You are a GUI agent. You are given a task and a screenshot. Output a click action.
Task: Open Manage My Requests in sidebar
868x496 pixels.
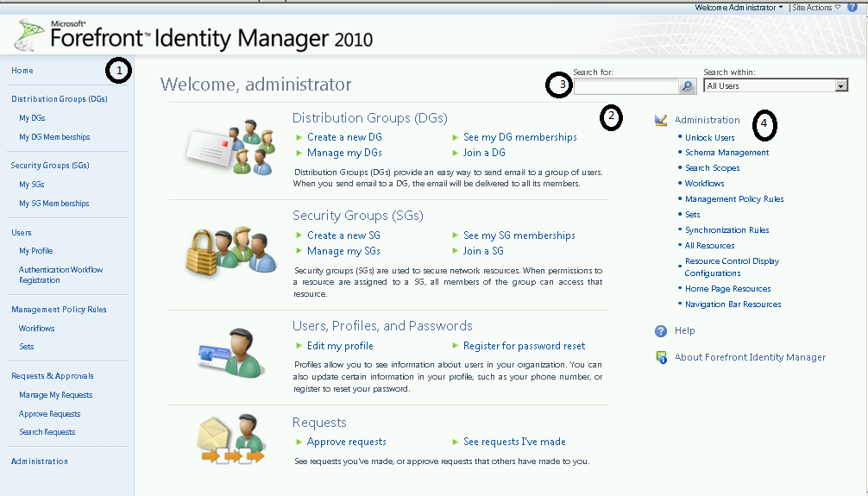(x=55, y=395)
